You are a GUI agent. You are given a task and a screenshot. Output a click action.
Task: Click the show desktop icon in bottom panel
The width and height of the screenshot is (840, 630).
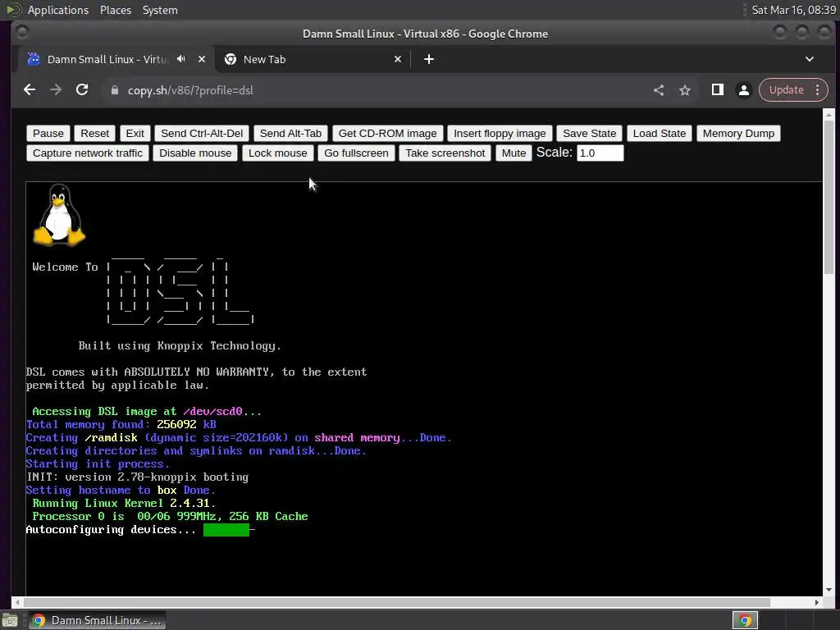click(10, 620)
